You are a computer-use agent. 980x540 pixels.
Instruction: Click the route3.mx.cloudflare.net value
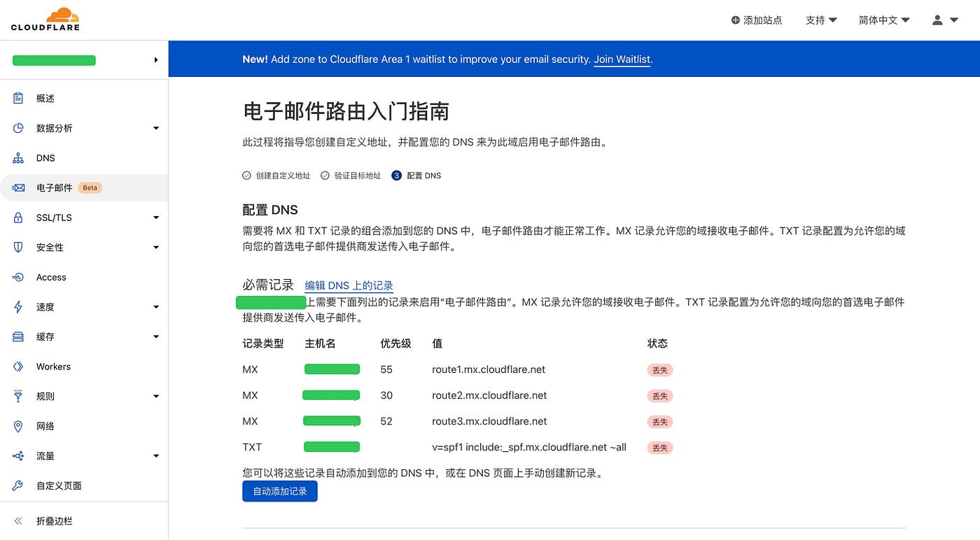pyautogui.click(x=489, y=421)
